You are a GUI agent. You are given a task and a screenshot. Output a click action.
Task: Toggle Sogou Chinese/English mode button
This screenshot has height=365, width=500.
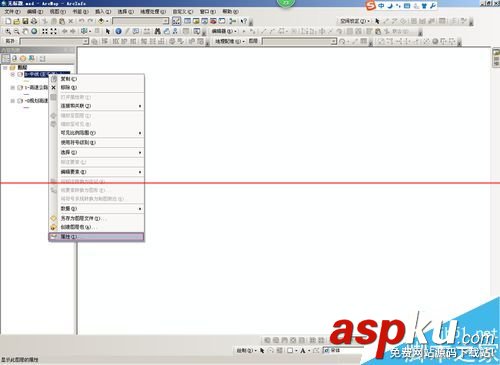[x=381, y=6]
